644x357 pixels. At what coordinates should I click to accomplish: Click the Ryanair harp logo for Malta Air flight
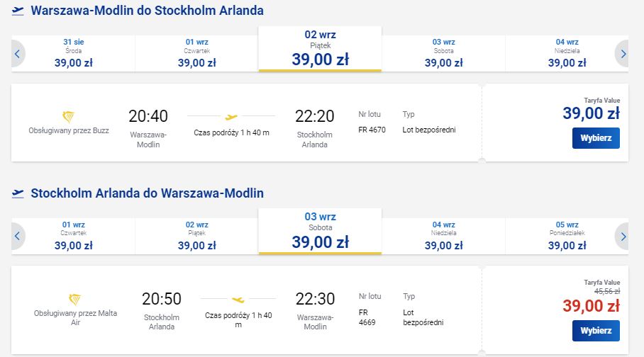[74, 300]
